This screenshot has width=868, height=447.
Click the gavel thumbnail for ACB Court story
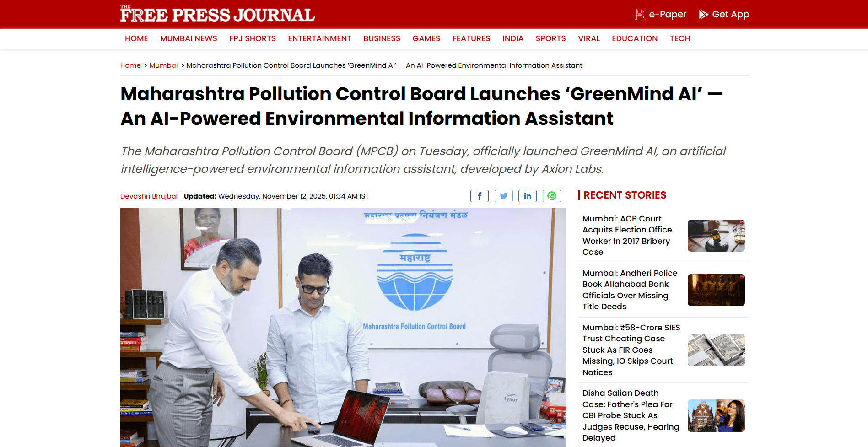tap(716, 236)
